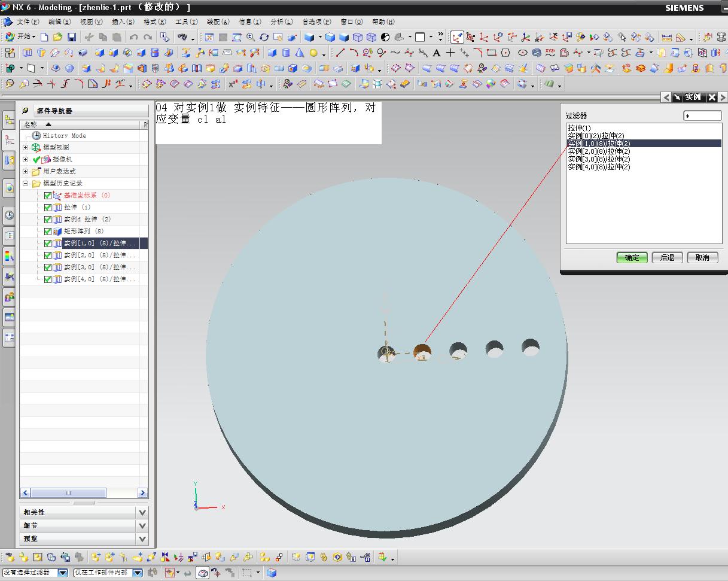Open the 文件(F) menu

(x=28, y=22)
